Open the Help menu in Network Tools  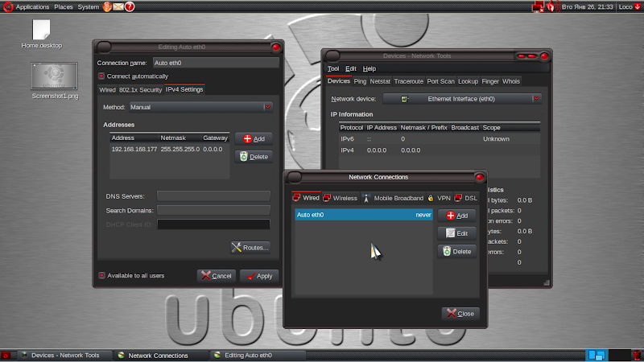point(369,68)
